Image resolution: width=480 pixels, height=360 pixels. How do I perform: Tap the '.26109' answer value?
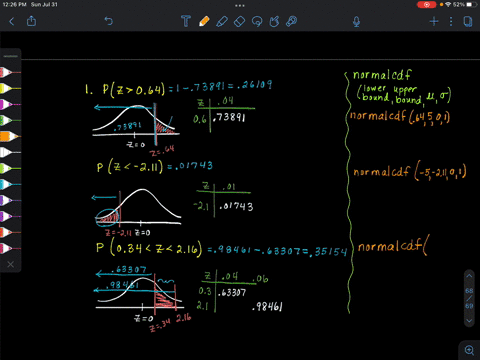pos(254,85)
